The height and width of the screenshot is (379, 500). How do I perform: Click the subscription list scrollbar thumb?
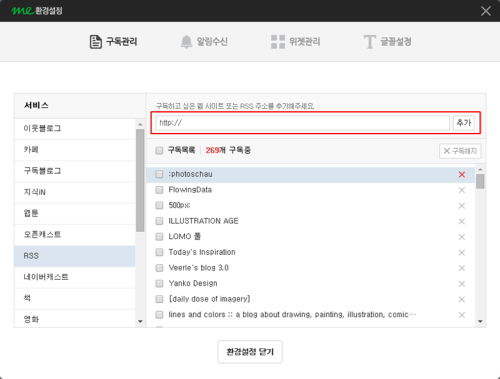pos(480,182)
